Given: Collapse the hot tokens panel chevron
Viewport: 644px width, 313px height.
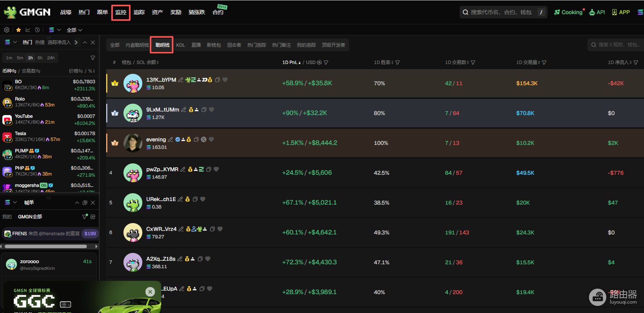Looking at the screenshot, I should point(85,42).
